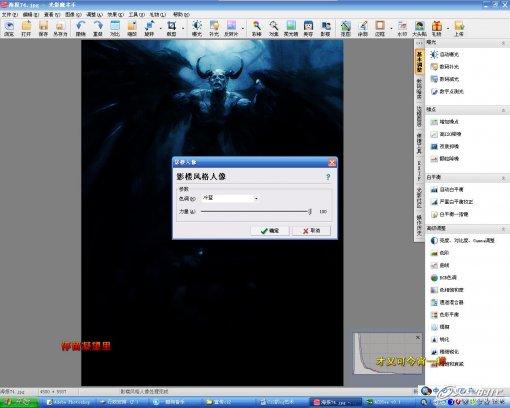Click the 打开 (Open) folder toolbar icon
Screen dimensions: 510x408
(x=26, y=28)
